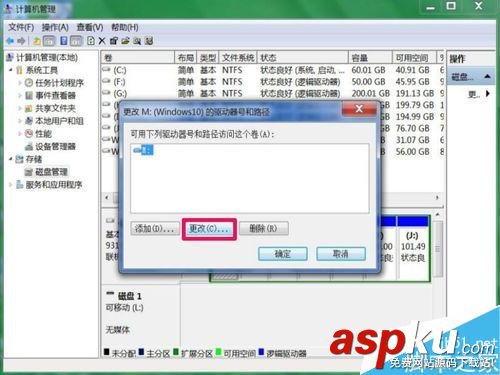Collapse the 系统工具 tree node
Screen dimensions: 500x375
tap(11, 70)
